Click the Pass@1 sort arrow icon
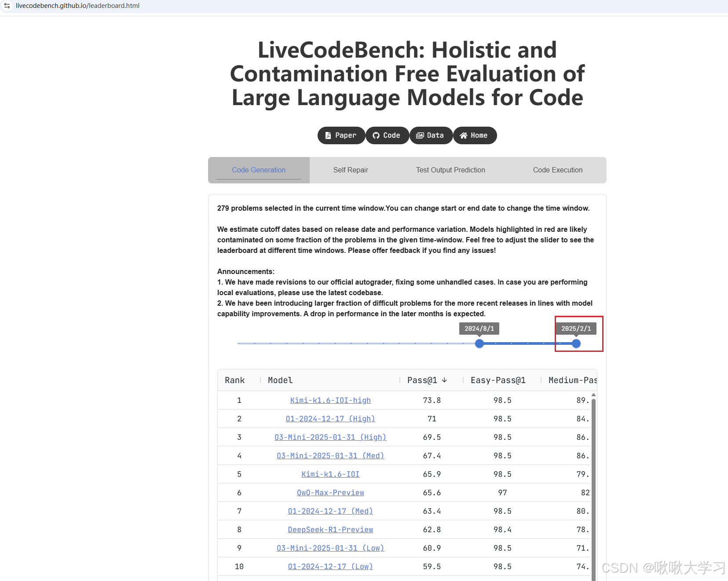This screenshot has height=581, width=728. 444,380
